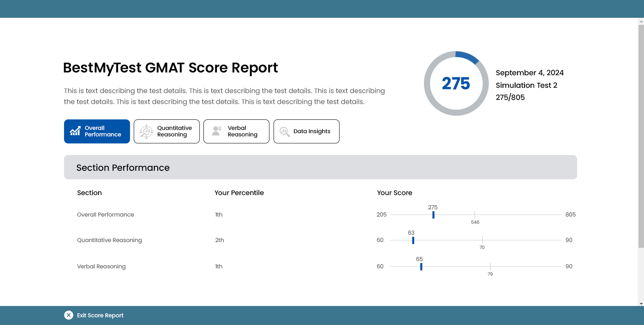This screenshot has height=325, width=644.
Task: Click the Overall Performance score marker at 275
Action: tap(433, 215)
